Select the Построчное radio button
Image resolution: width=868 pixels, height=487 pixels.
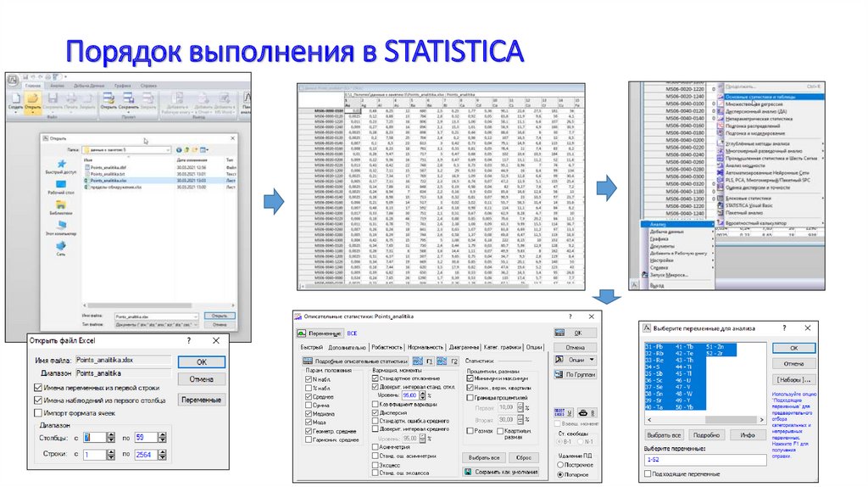click(x=560, y=465)
